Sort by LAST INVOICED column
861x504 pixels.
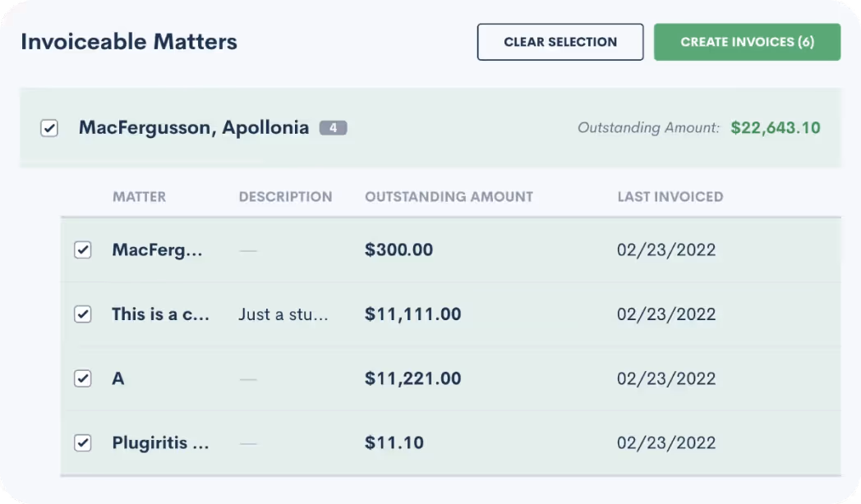coord(670,197)
